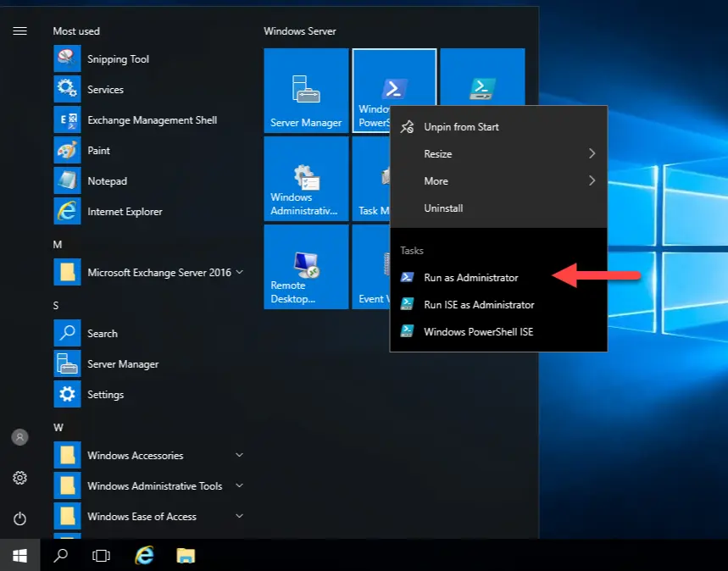
Task: Click the Server Manager tile
Action: pyautogui.click(x=306, y=91)
